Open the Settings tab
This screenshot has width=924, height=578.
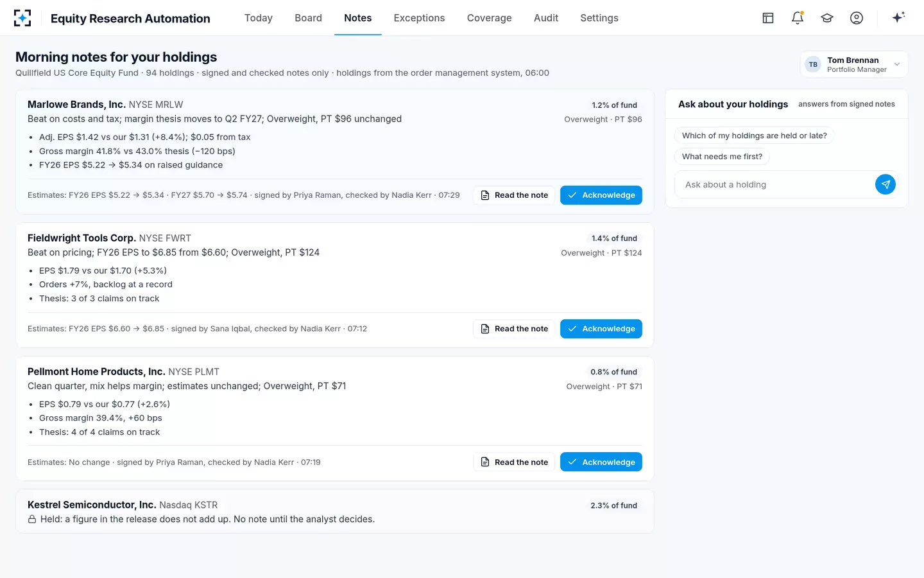pyautogui.click(x=599, y=18)
